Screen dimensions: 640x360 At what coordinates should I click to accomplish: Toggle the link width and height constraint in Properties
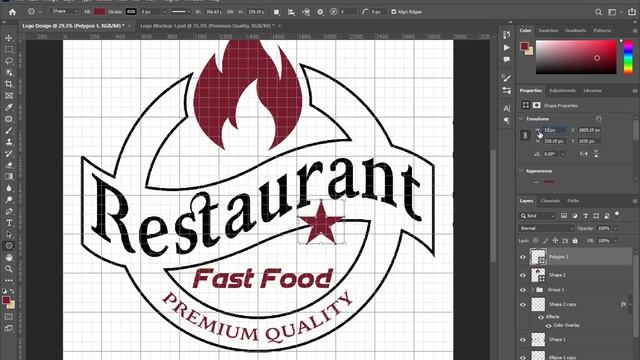point(525,136)
